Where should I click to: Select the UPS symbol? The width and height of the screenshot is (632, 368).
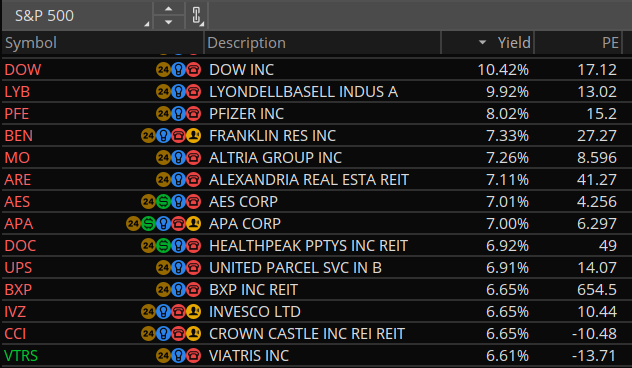(x=18, y=268)
